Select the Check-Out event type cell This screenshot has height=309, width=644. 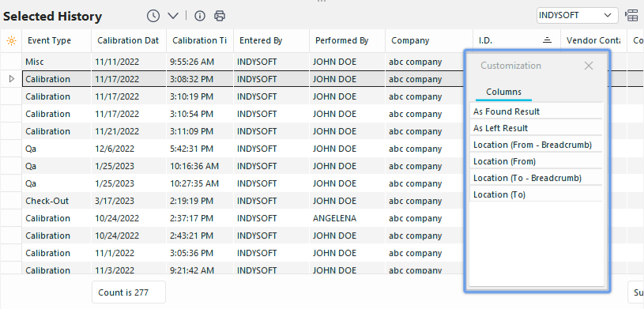point(56,201)
